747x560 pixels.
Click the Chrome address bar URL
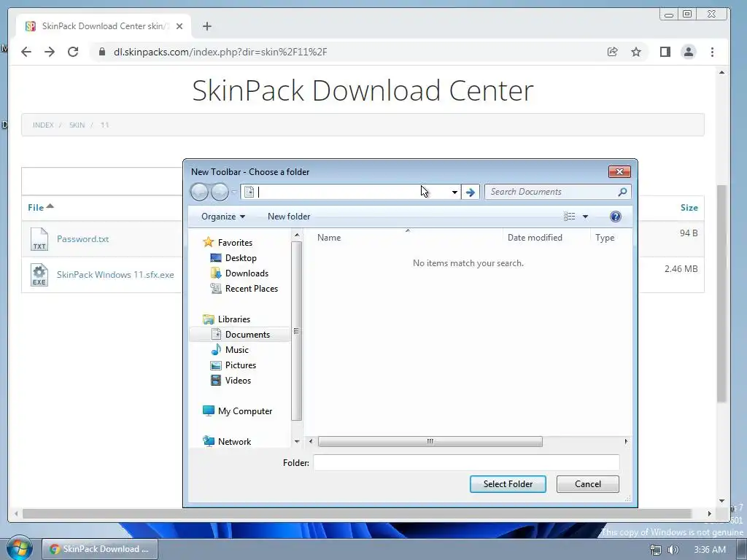point(220,52)
